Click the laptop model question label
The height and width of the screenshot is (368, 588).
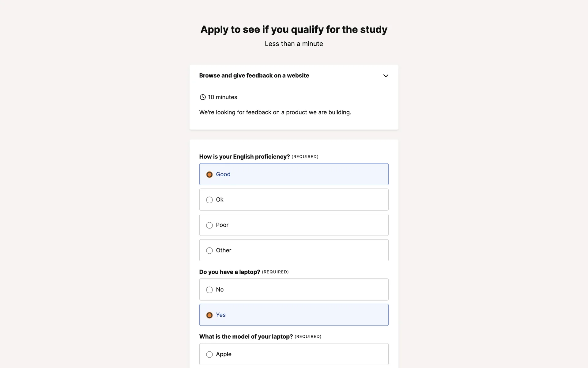[x=246, y=337]
